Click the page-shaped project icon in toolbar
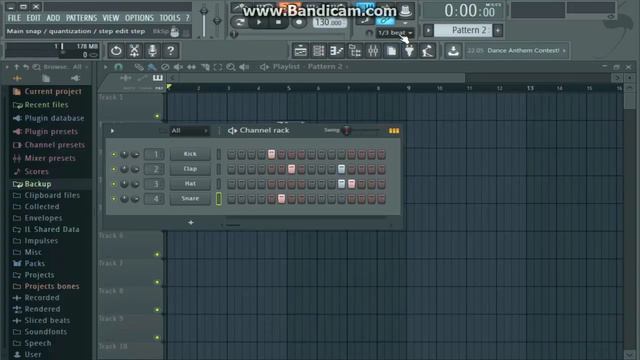Screen dimensions: 640x360 [391, 51]
